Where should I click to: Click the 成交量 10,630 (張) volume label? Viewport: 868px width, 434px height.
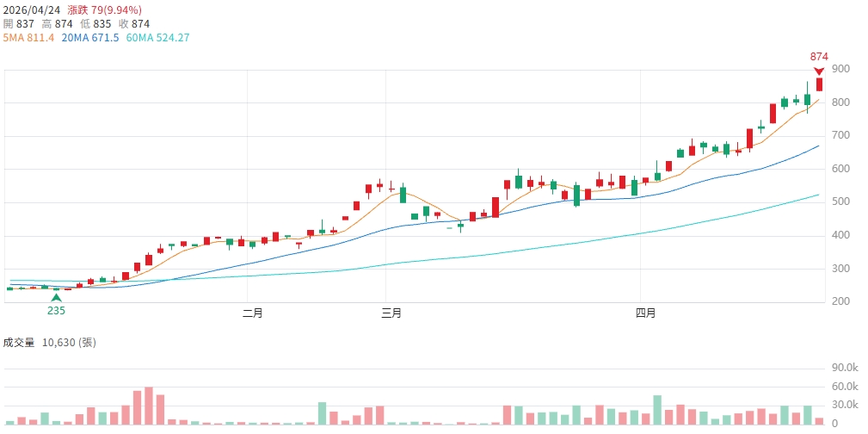point(50,343)
